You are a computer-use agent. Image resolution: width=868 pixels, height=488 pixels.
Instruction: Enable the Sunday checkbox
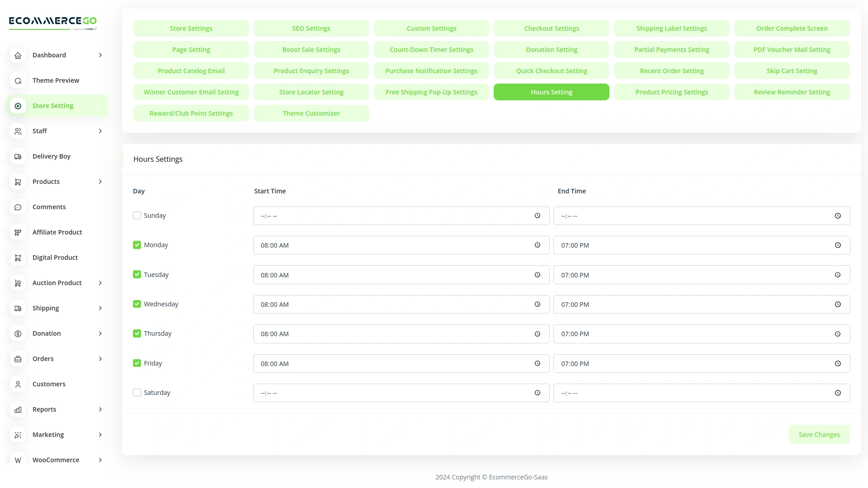pyautogui.click(x=137, y=216)
